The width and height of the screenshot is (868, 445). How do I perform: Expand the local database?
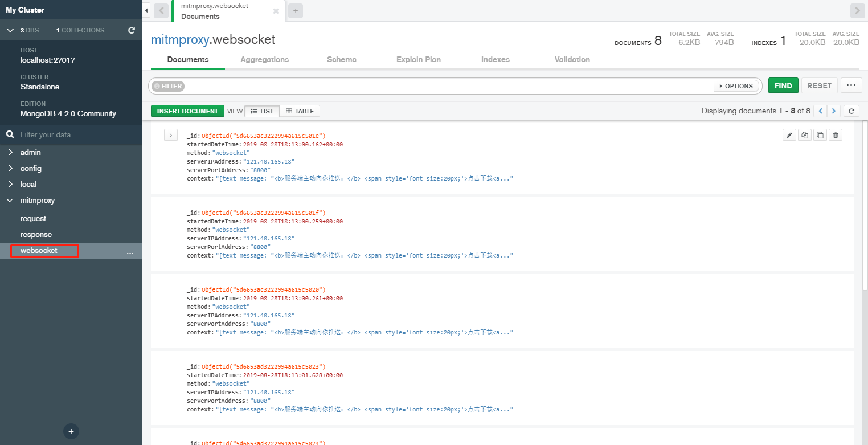[10, 185]
